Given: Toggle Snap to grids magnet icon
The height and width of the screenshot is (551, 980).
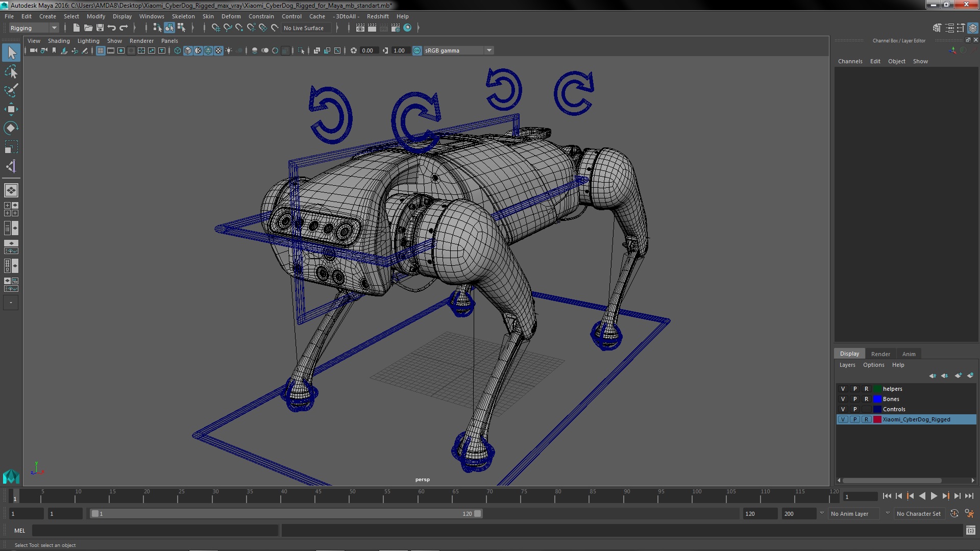Looking at the screenshot, I should click(215, 28).
